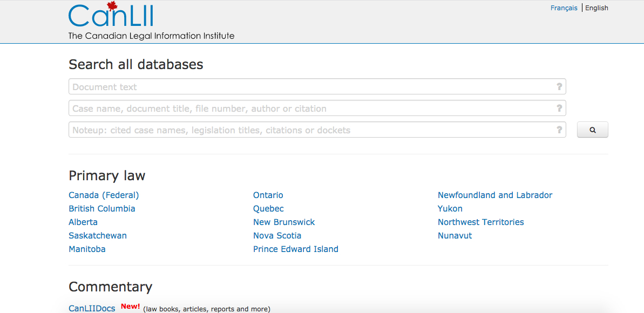Viewport: 644px width, 313px height.
Task: Switch language to Français
Action: click(x=564, y=8)
